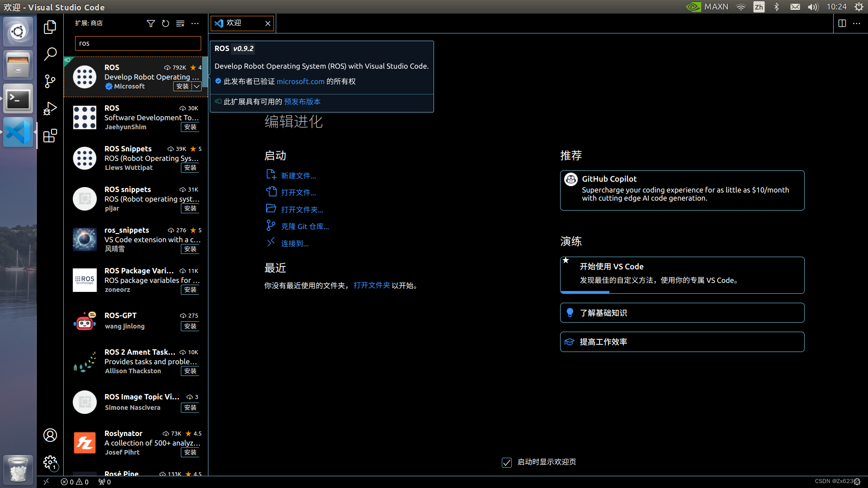Focus the extension search box containing ros

click(x=138, y=43)
